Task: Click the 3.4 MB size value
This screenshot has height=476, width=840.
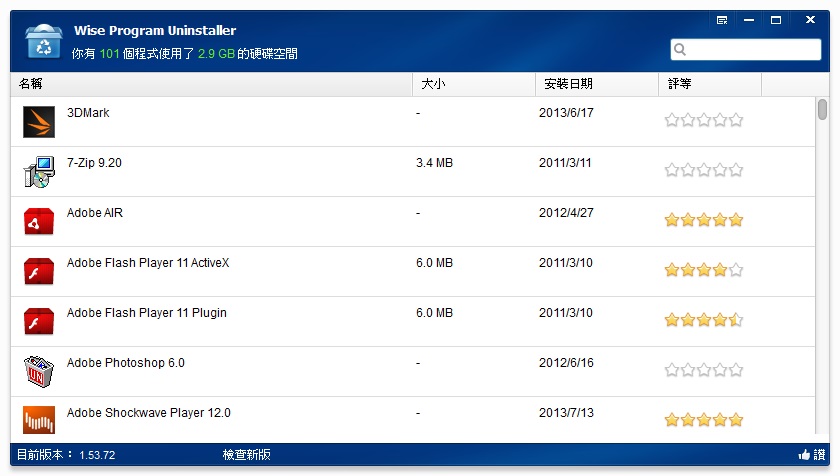Action: pos(434,163)
